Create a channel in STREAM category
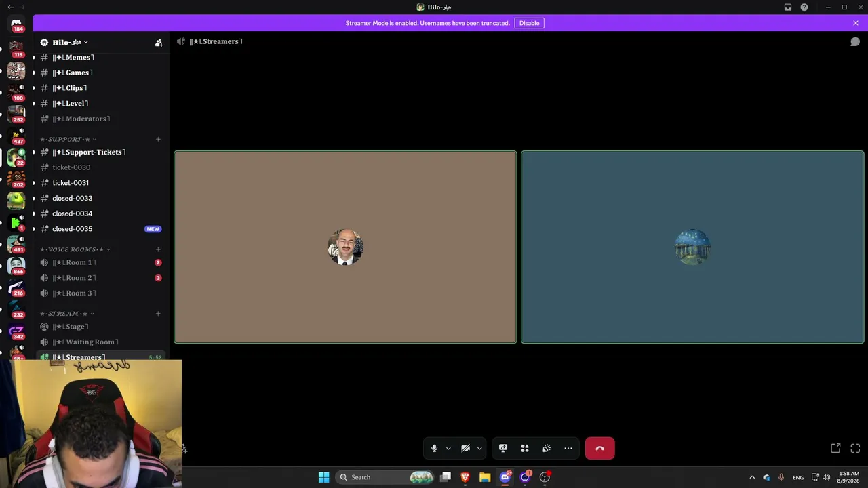The height and width of the screenshot is (488, 868). pos(158,314)
